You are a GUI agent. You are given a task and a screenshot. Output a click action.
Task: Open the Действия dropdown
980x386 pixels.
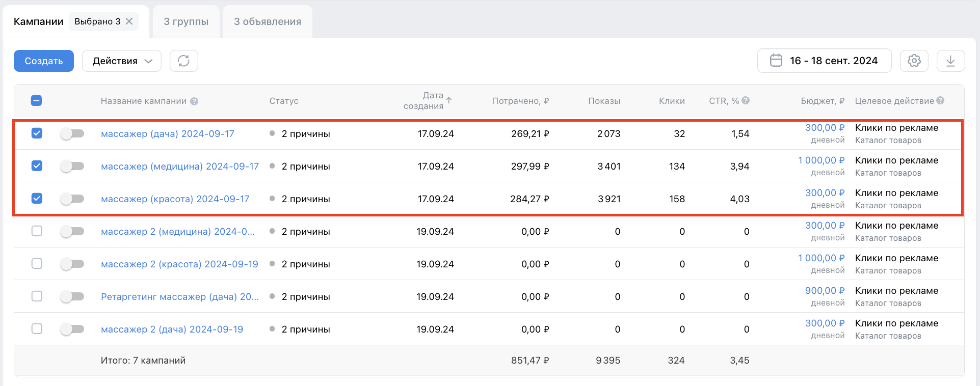(122, 61)
